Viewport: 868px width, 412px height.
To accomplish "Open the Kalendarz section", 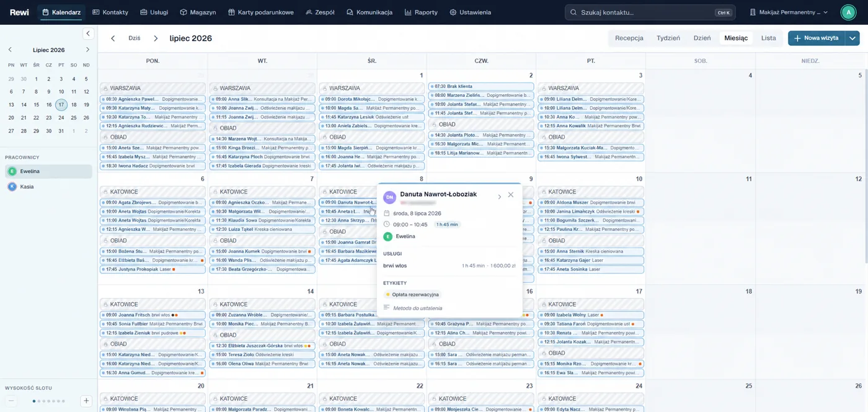I will pyautogui.click(x=61, y=12).
